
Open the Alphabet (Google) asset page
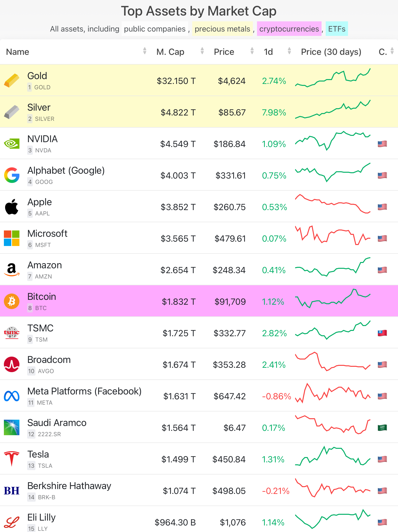point(66,171)
